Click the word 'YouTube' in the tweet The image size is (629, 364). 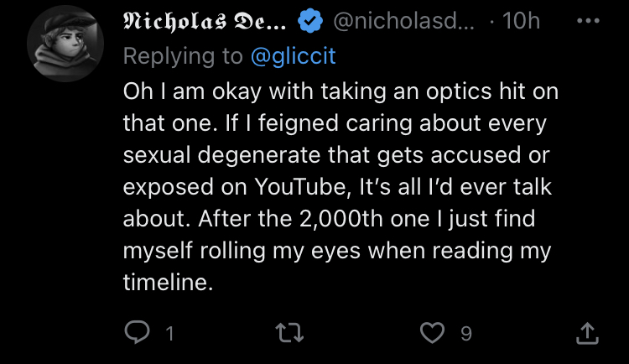300,187
